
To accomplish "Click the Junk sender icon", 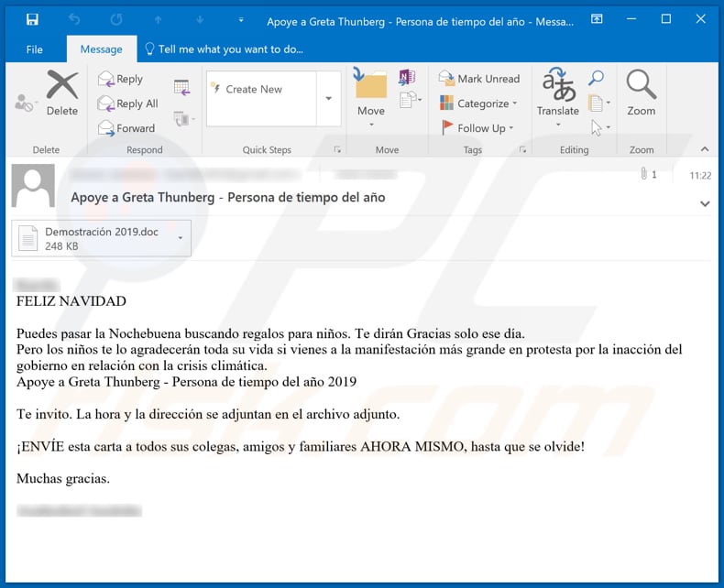I will pos(25,103).
